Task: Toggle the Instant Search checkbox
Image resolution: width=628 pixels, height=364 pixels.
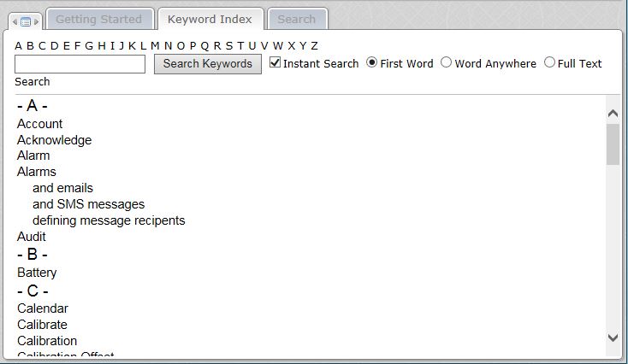Action: point(275,62)
